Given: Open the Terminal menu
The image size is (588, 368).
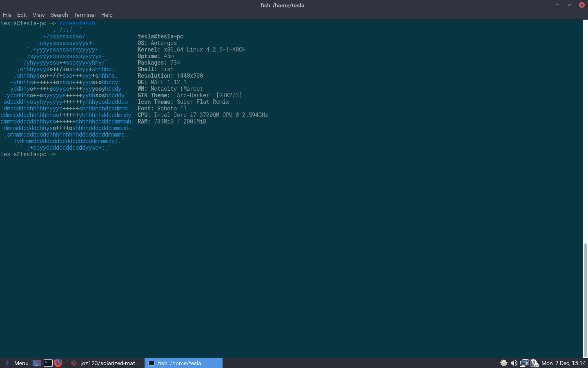Looking at the screenshot, I should click(85, 15).
